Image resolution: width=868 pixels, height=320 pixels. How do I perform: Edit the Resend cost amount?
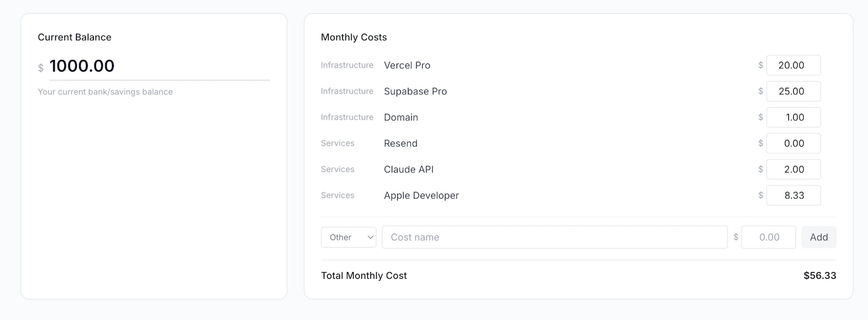(x=793, y=143)
